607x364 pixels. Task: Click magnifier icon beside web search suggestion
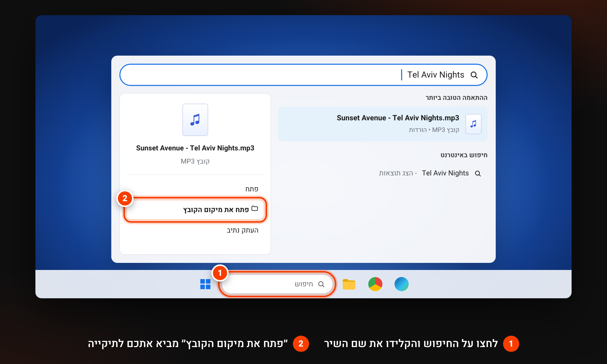click(478, 173)
